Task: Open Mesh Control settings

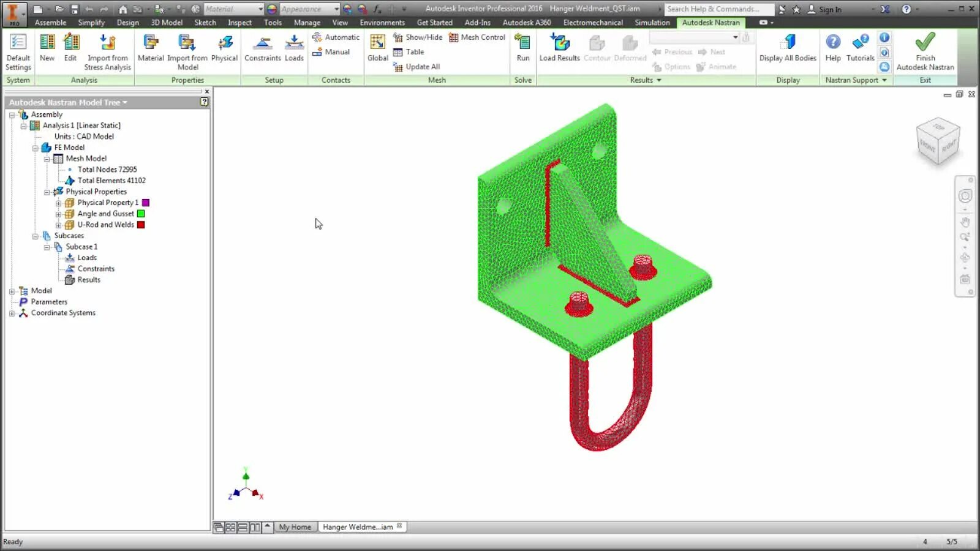Action: 477,37
